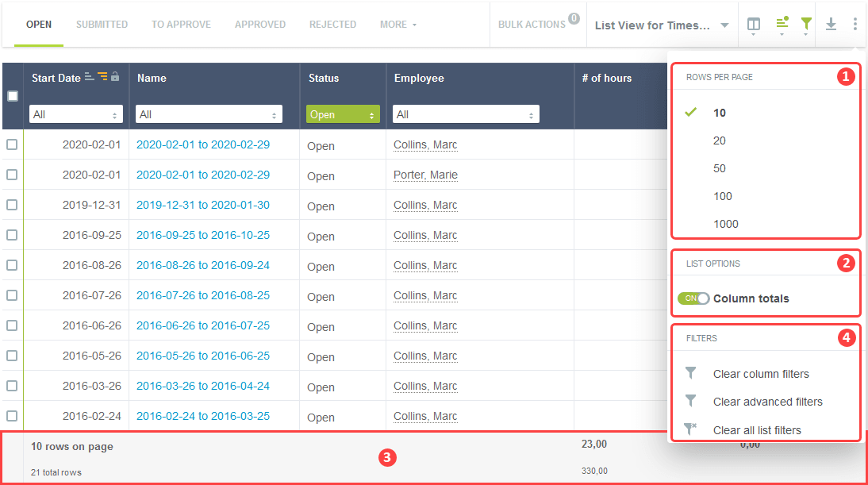This screenshot has width=868, height=485.
Task: Click the download export icon
Action: (831, 24)
